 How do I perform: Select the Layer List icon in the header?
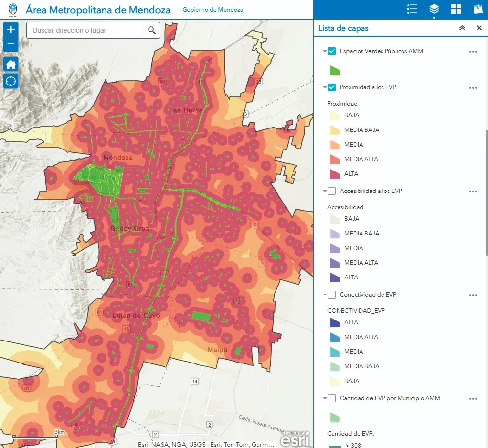click(434, 9)
